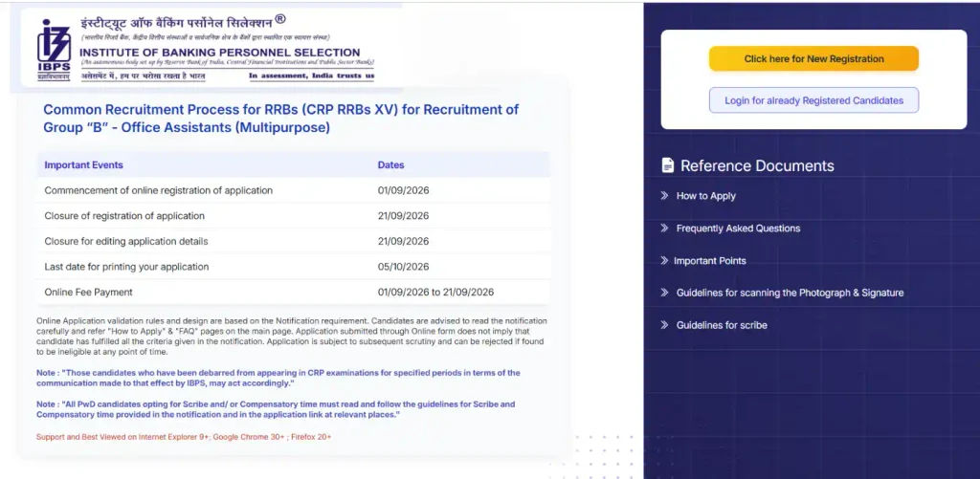Select 'Last date for printing your application' row
Image resolution: width=980 pixels, height=479 pixels.
tap(293, 267)
